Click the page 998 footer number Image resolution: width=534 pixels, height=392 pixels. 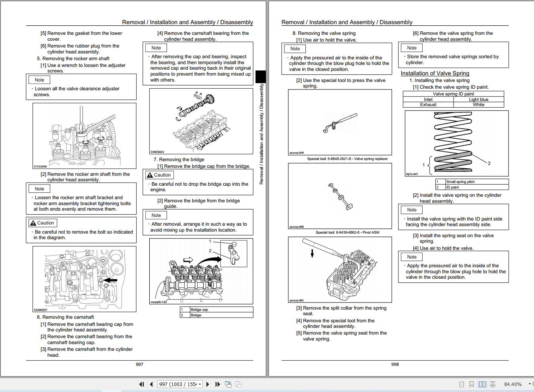[x=395, y=364]
